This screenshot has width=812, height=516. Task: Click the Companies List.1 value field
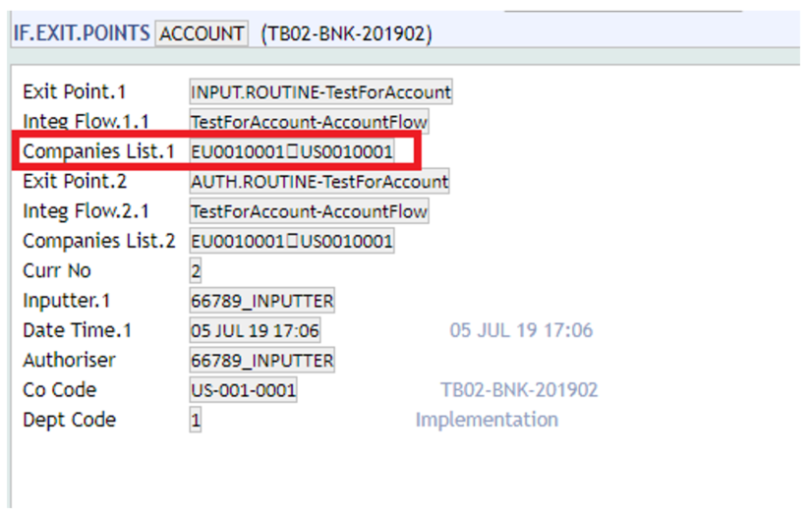[292, 151]
